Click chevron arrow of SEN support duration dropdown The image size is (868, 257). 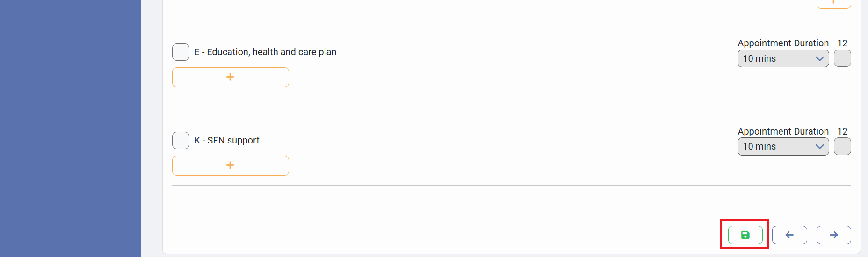819,147
